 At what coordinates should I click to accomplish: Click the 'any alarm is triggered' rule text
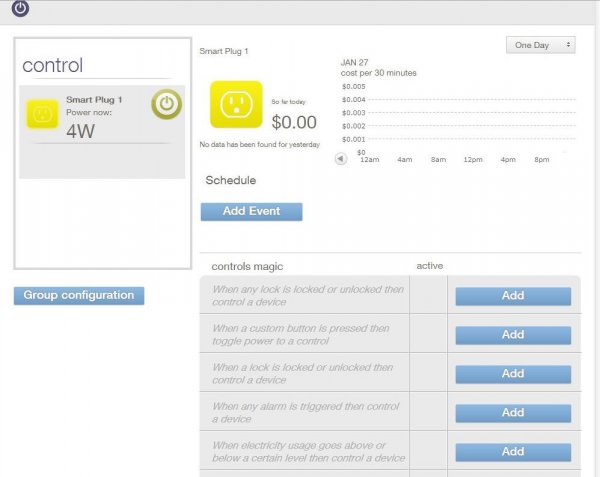pyautogui.click(x=308, y=413)
